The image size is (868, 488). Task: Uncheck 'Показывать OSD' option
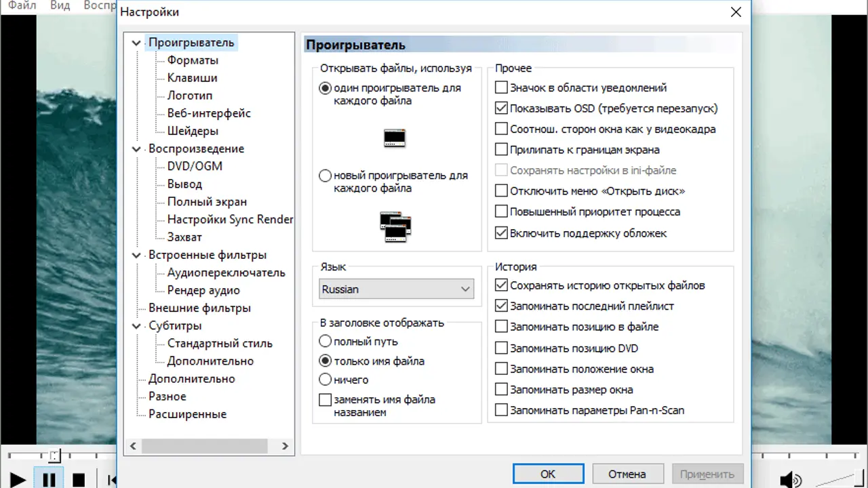(x=501, y=108)
